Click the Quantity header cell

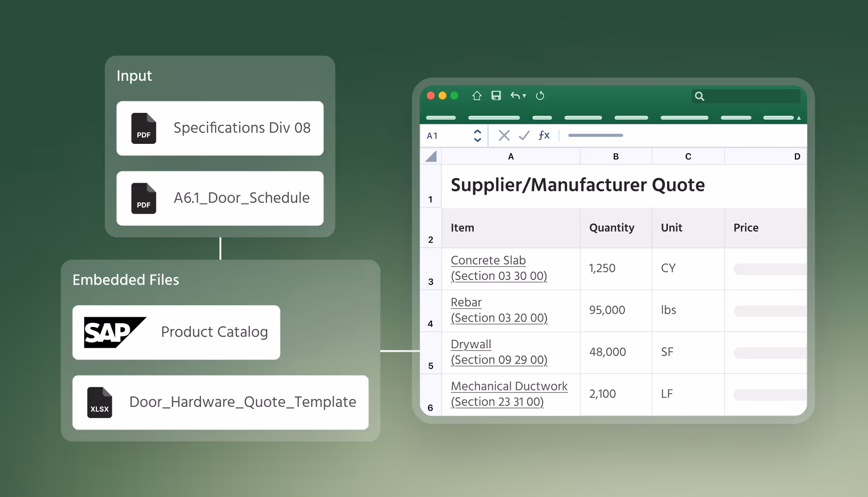click(616, 228)
